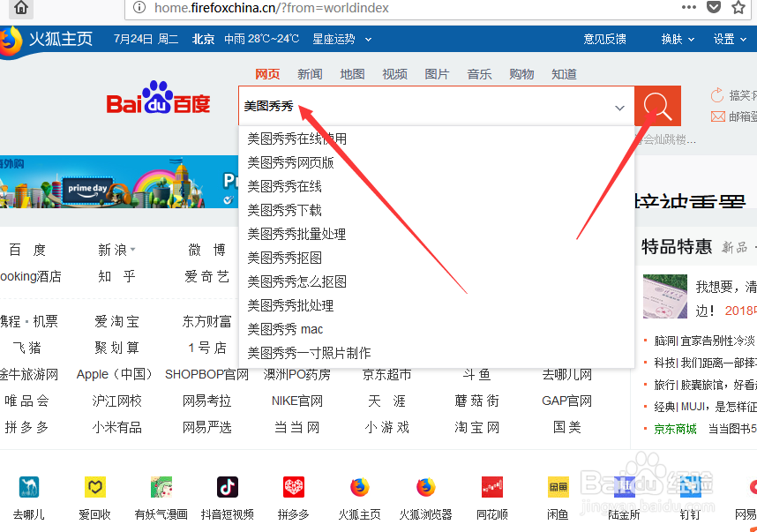This screenshot has width=757, height=532.
Task: Click the weather text 中雨 28℃~24℃
Action: (x=262, y=39)
